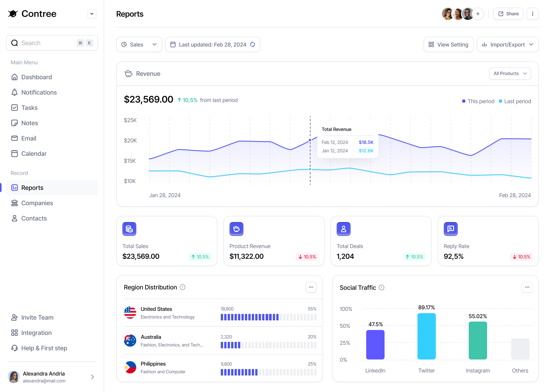Click the Total Sales 10.5% increase badge

coord(200,257)
